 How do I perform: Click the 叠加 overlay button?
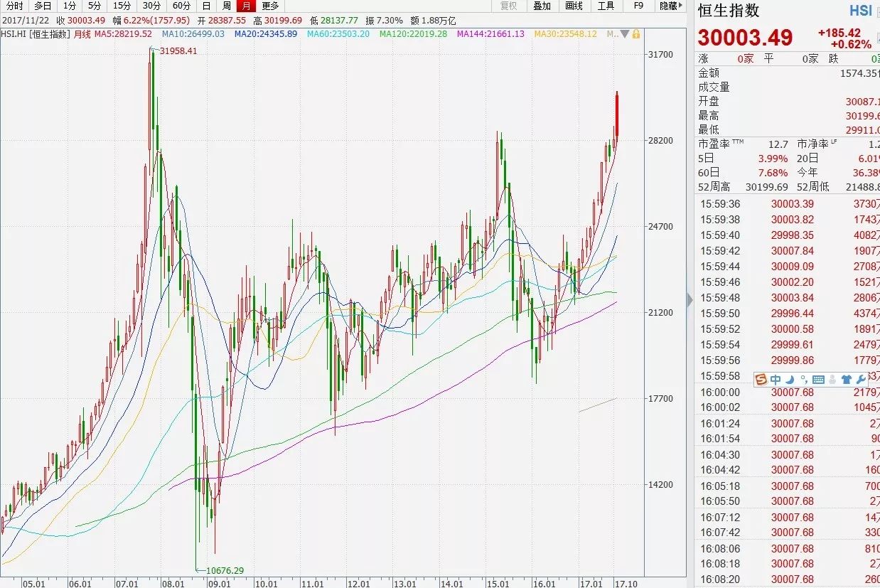pyautogui.click(x=542, y=6)
